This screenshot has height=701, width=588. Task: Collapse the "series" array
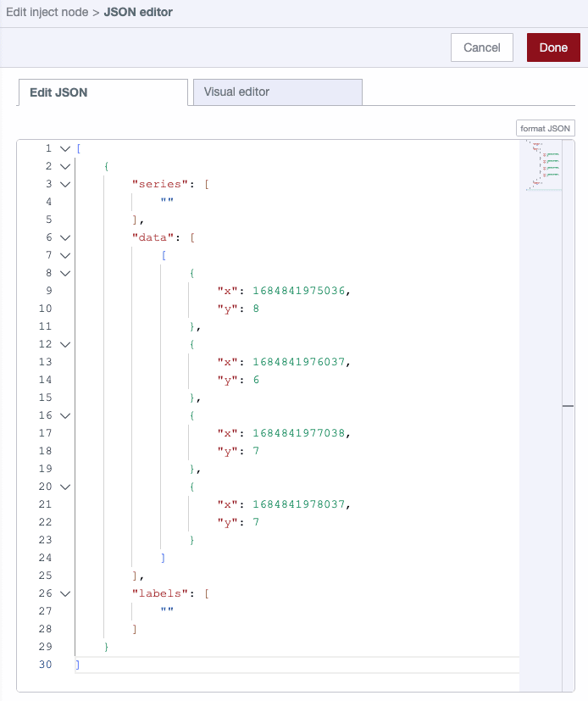coord(65,183)
